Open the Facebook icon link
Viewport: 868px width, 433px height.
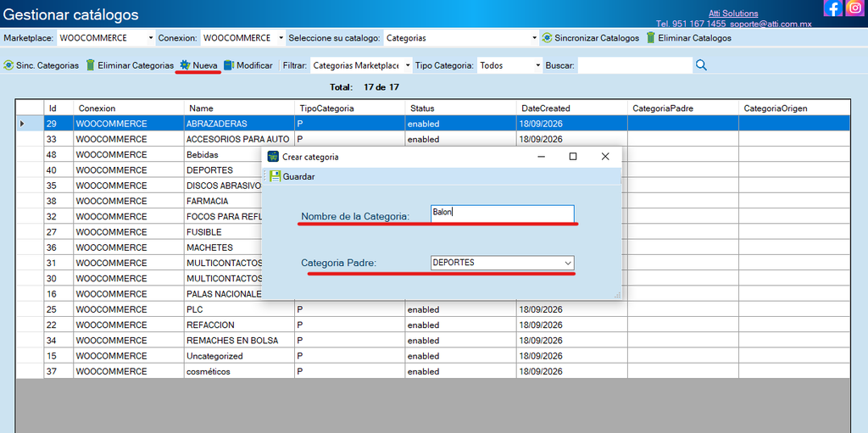(x=833, y=8)
